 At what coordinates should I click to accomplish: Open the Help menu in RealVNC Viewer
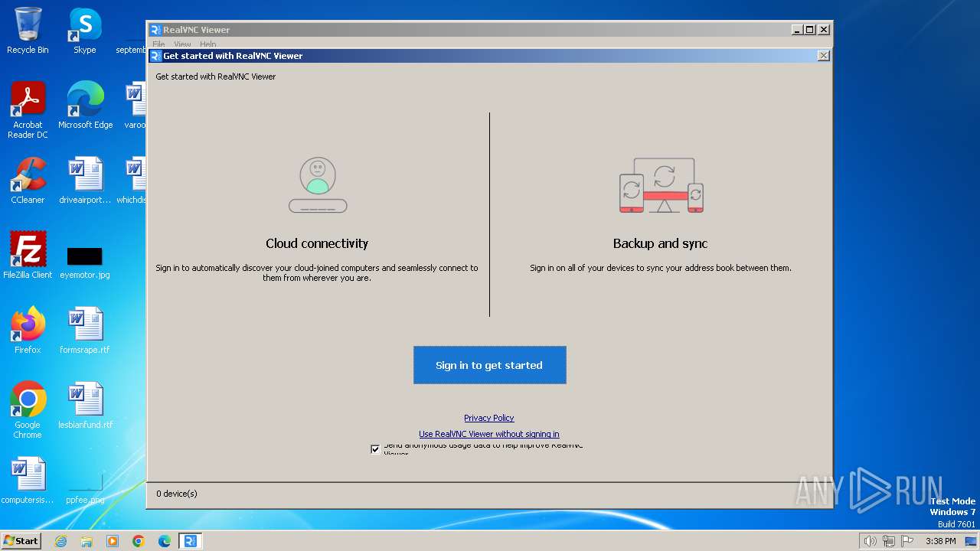click(207, 44)
